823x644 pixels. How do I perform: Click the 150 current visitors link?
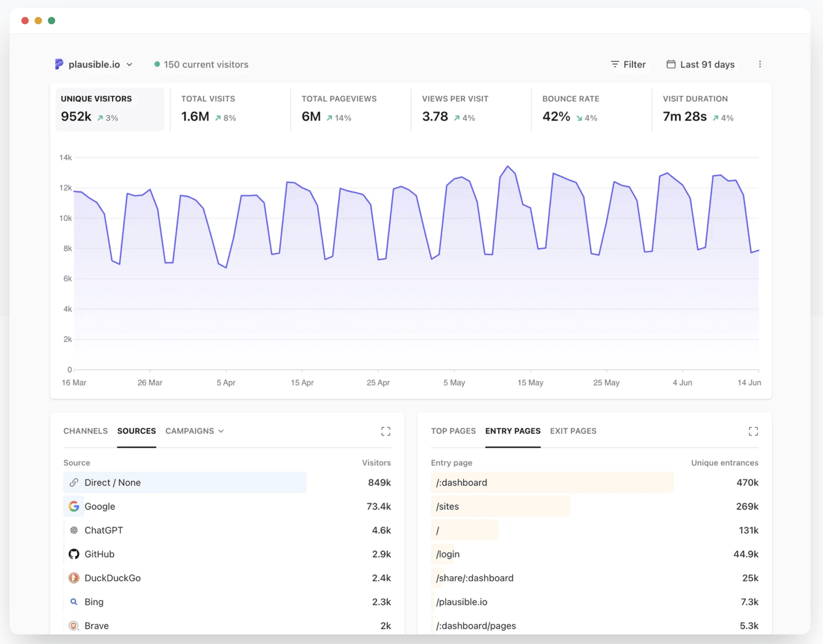click(201, 64)
